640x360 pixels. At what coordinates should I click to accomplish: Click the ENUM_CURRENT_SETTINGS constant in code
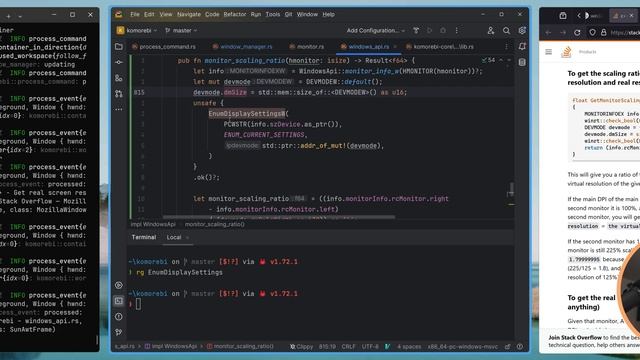(264, 135)
